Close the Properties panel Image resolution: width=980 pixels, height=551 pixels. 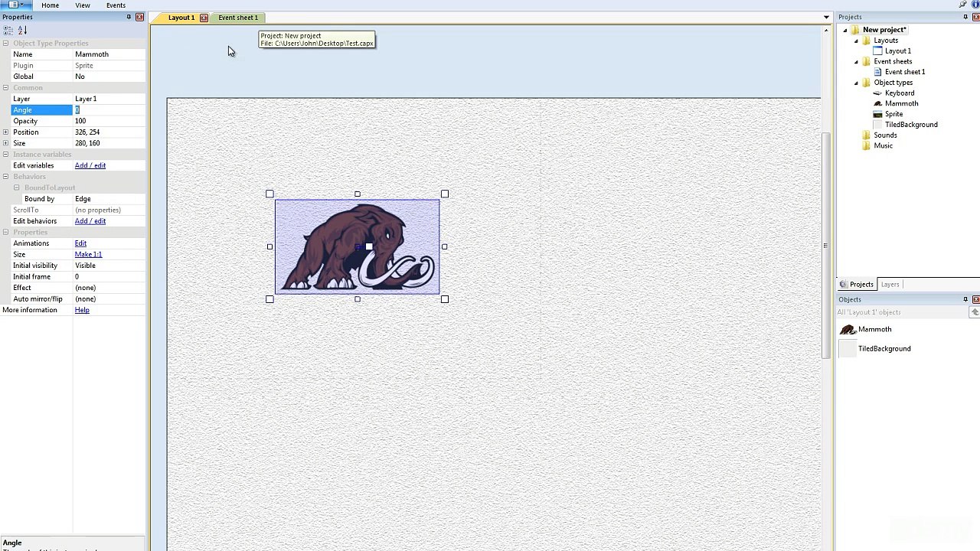tap(139, 17)
